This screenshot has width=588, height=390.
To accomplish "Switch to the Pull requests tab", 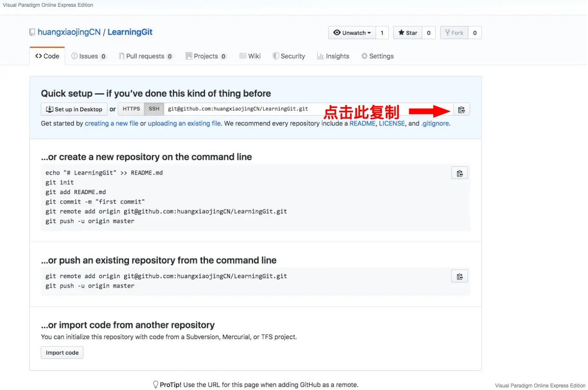I will click(146, 56).
